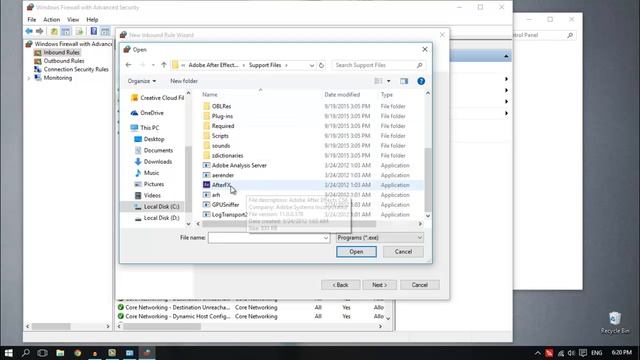Viewport: 640px width, 360px height.
Task: Open volume control in system tray
Action: (571, 353)
